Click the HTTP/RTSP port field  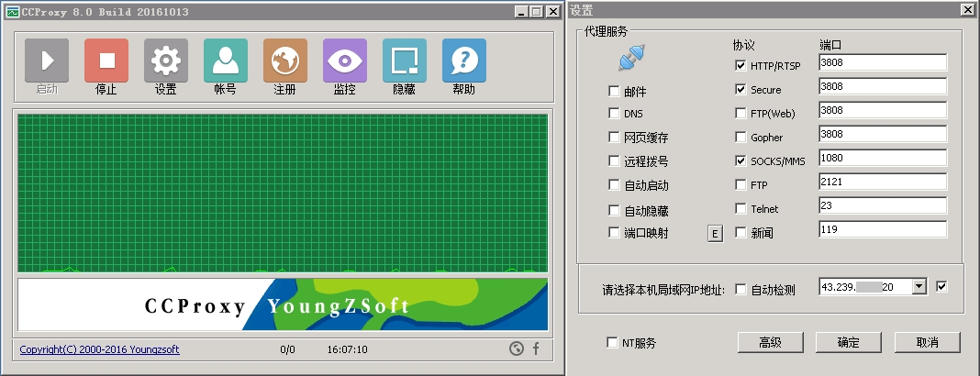point(883,62)
